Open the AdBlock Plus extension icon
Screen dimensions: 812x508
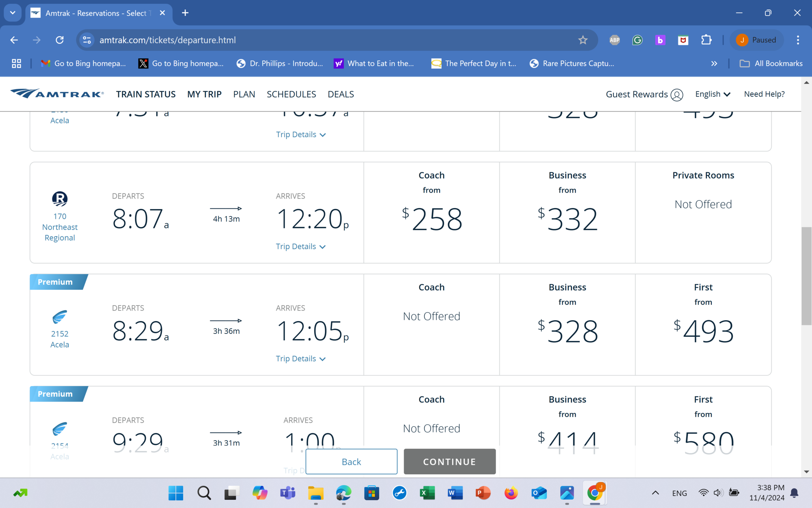pos(614,40)
